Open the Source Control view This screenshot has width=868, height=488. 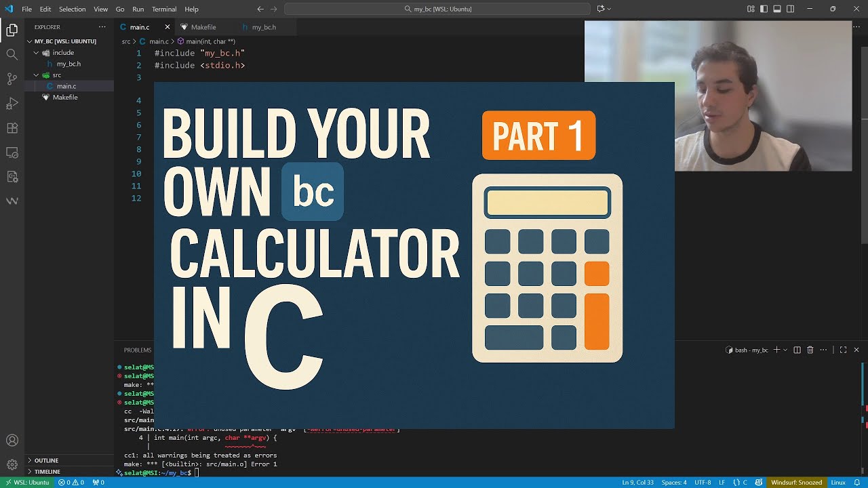(x=12, y=79)
